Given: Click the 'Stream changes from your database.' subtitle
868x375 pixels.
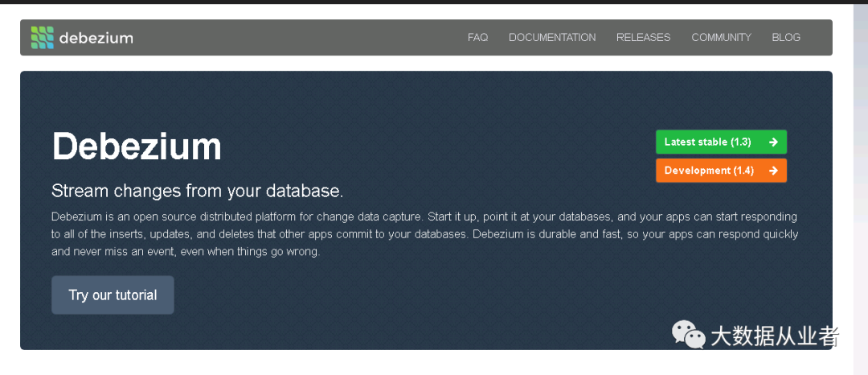Looking at the screenshot, I should click(198, 191).
